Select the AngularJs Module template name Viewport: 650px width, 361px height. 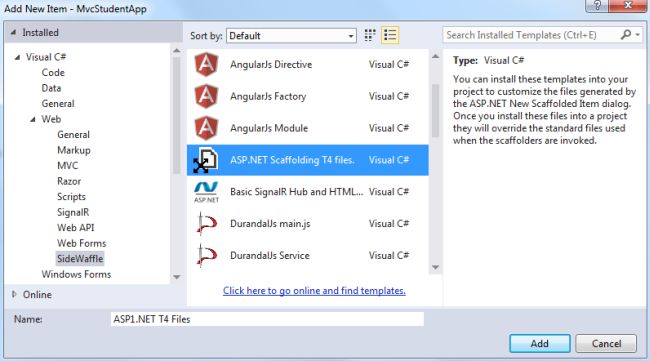[x=269, y=128]
